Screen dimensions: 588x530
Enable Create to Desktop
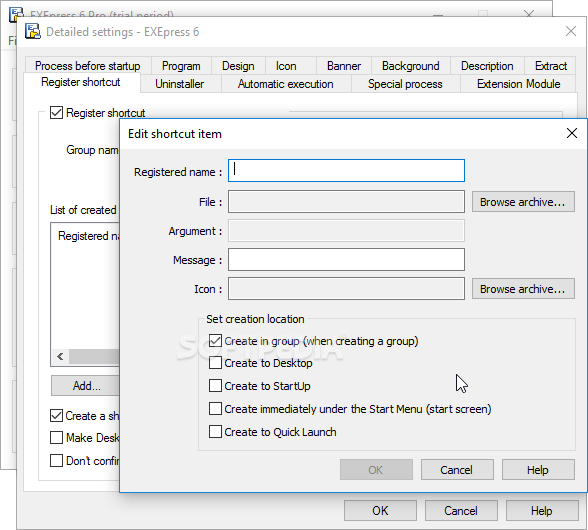[x=215, y=363]
